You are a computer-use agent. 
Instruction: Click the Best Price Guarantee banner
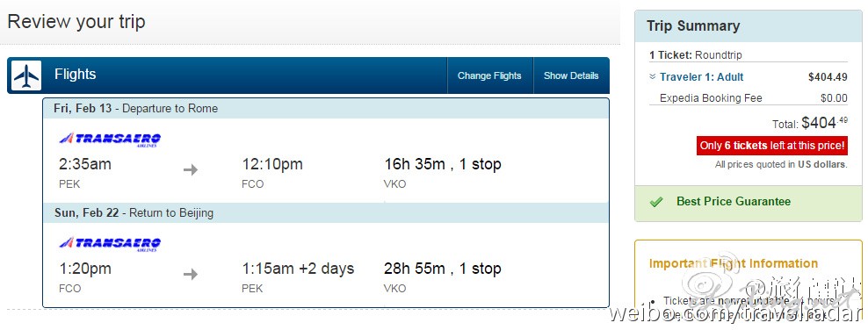pos(749,202)
